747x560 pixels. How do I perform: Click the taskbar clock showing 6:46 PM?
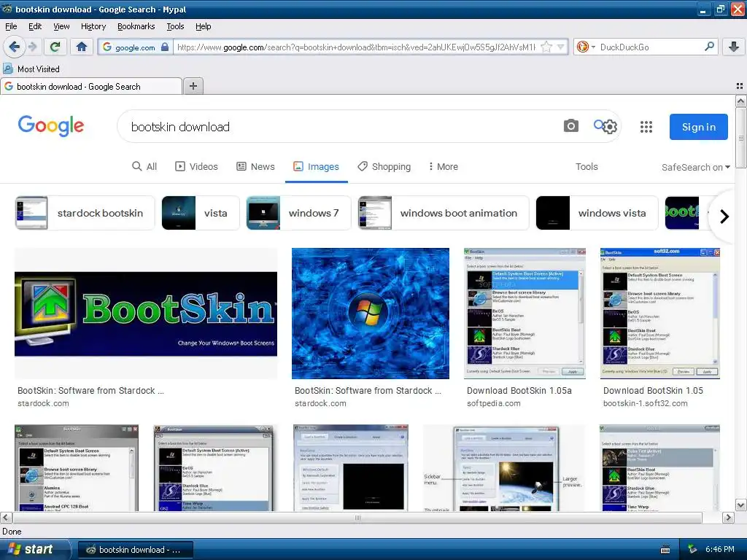point(719,549)
